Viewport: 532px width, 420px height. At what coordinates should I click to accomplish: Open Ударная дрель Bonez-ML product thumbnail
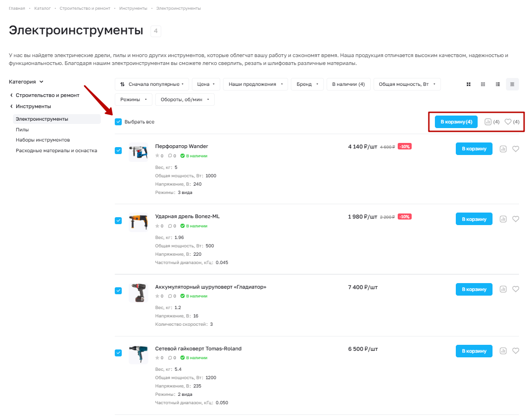tap(138, 222)
